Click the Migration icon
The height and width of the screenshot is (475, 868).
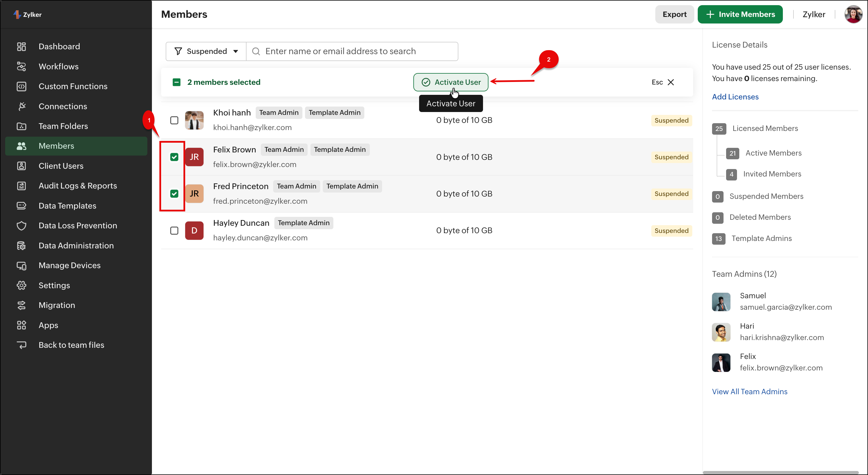click(x=21, y=305)
